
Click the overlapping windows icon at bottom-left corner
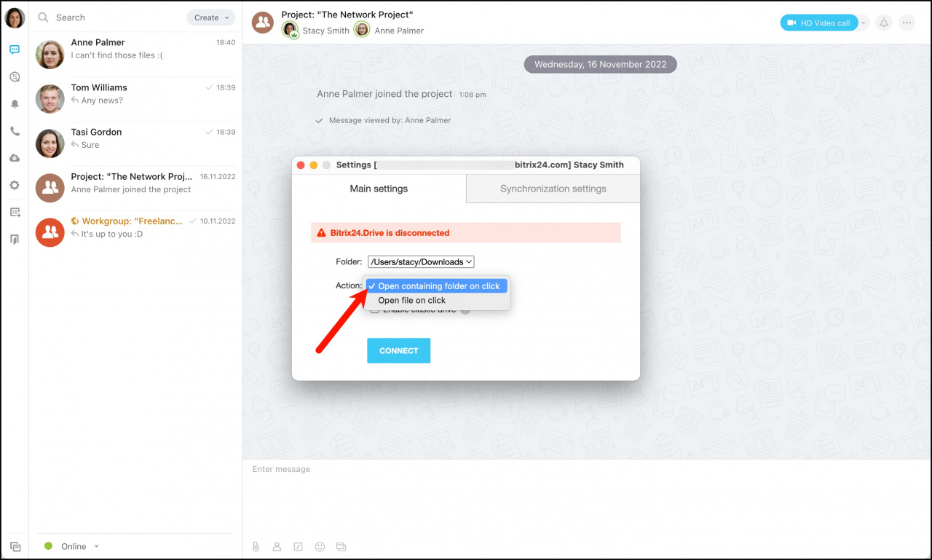point(15,546)
